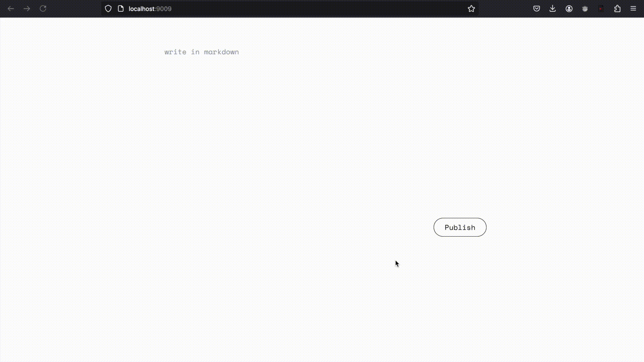Reload the current page
Viewport: 644px width, 362px height.
point(43,9)
